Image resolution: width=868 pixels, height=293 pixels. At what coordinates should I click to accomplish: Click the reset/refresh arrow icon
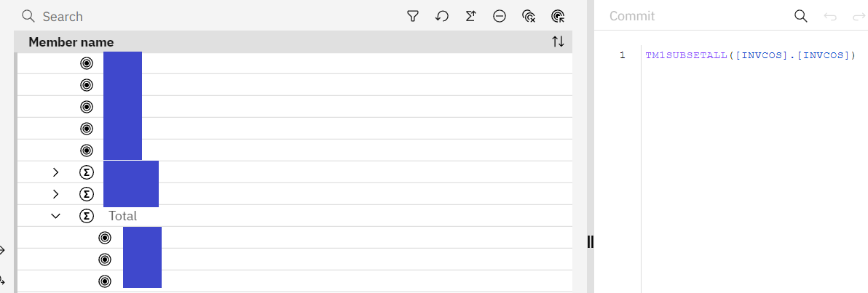[442, 16]
